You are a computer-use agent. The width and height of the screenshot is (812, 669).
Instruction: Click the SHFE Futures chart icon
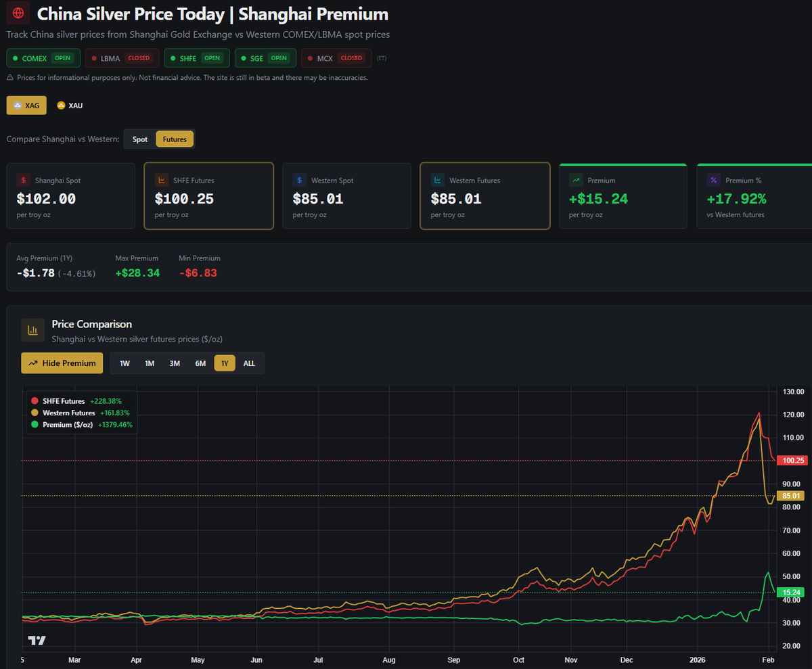pyautogui.click(x=162, y=181)
